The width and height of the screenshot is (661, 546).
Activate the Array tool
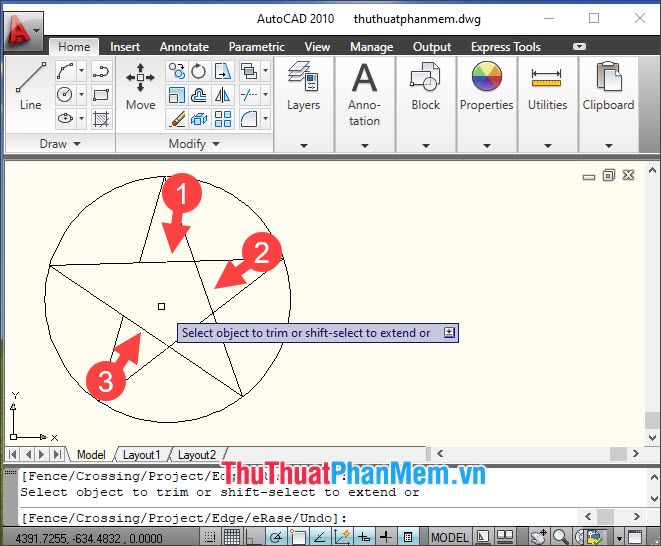click(x=222, y=118)
